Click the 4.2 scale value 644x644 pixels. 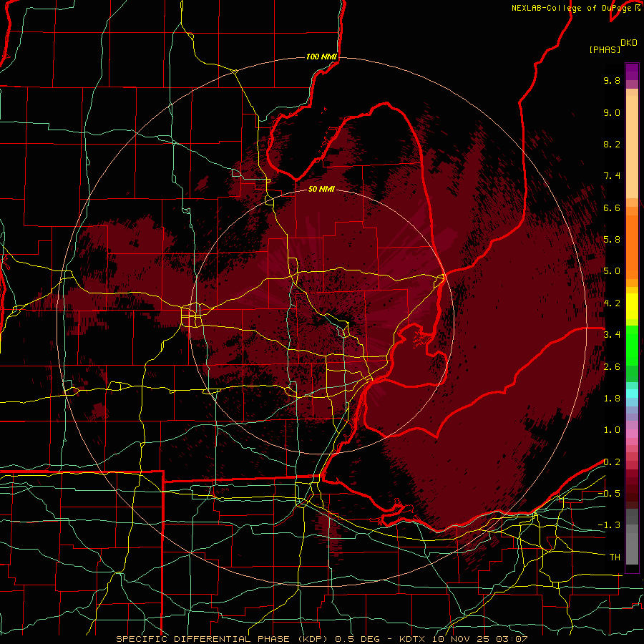point(612,303)
